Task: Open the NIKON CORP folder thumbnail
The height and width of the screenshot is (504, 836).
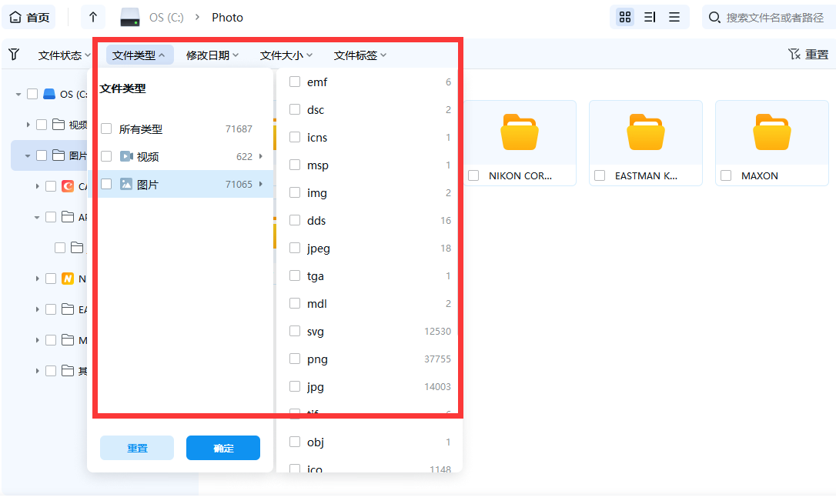Action: click(519, 132)
